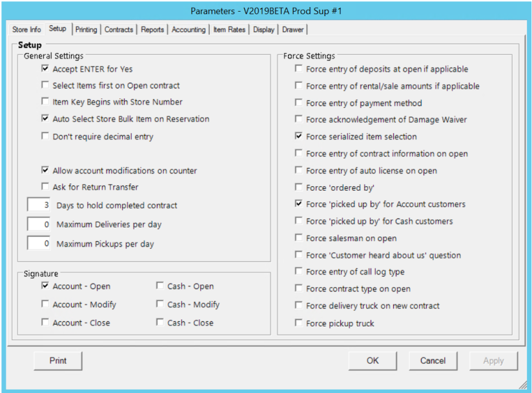Focus the Maximum Deliveries per day field
This screenshot has width=532, height=393.
pyautogui.click(x=39, y=225)
